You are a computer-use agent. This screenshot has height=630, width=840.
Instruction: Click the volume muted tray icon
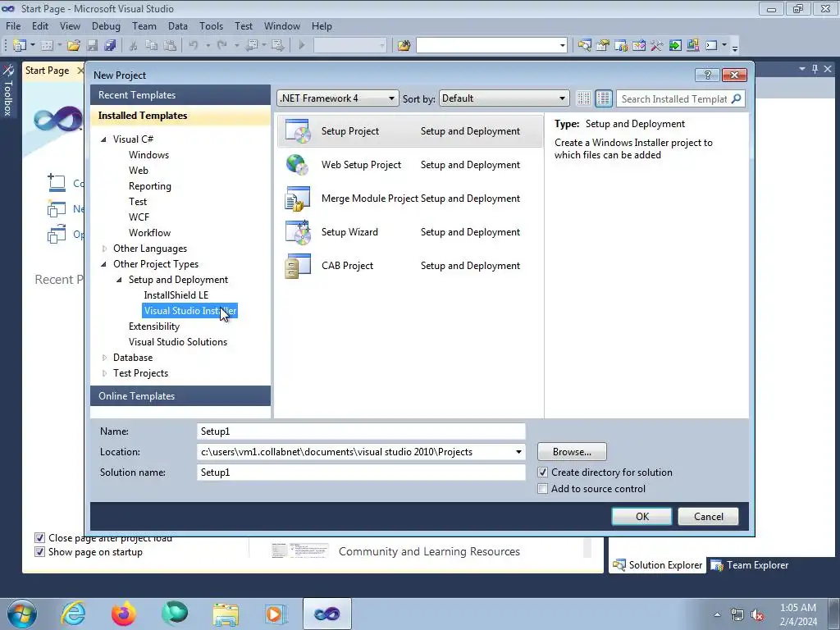757,615
